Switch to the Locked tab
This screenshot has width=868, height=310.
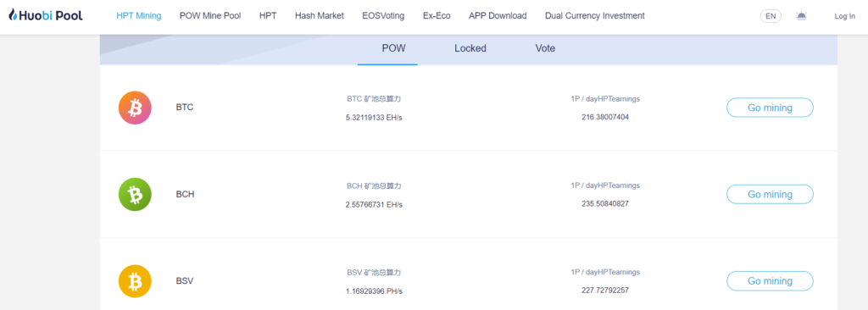(x=470, y=49)
